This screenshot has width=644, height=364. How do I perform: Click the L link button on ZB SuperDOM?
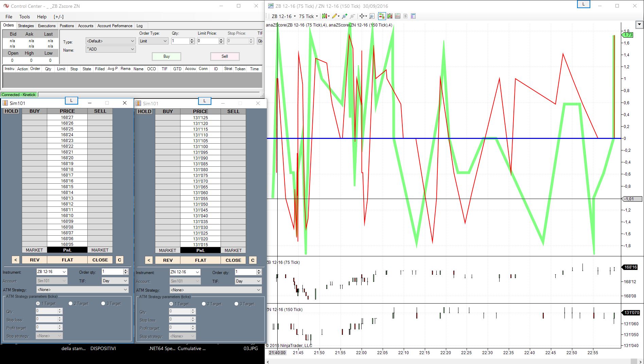click(x=71, y=101)
